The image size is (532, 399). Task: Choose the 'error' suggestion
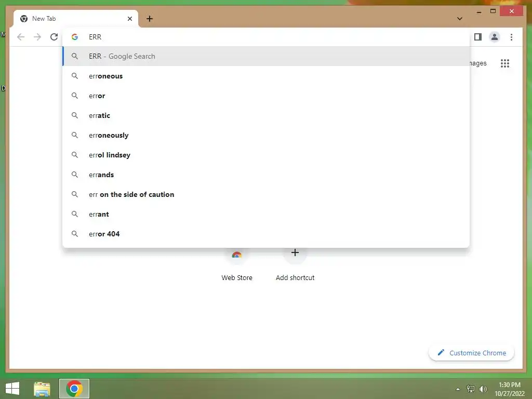click(267, 96)
